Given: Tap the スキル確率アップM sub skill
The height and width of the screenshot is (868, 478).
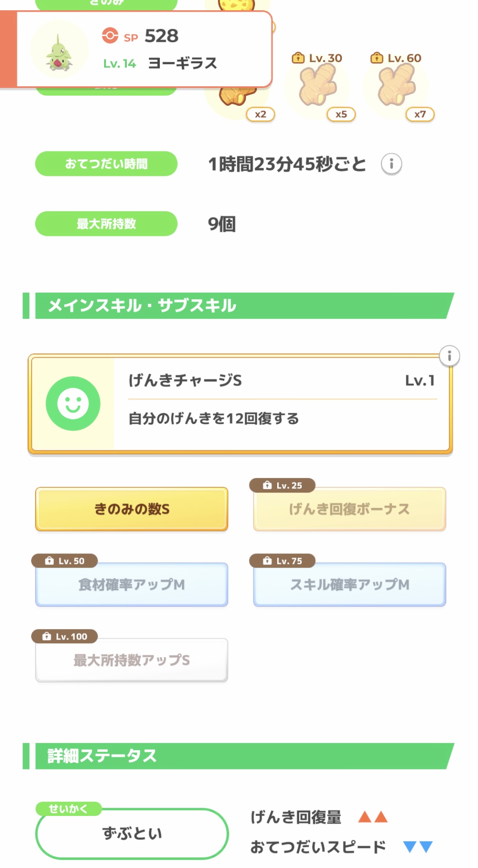Looking at the screenshot, I should coord(349,585).
